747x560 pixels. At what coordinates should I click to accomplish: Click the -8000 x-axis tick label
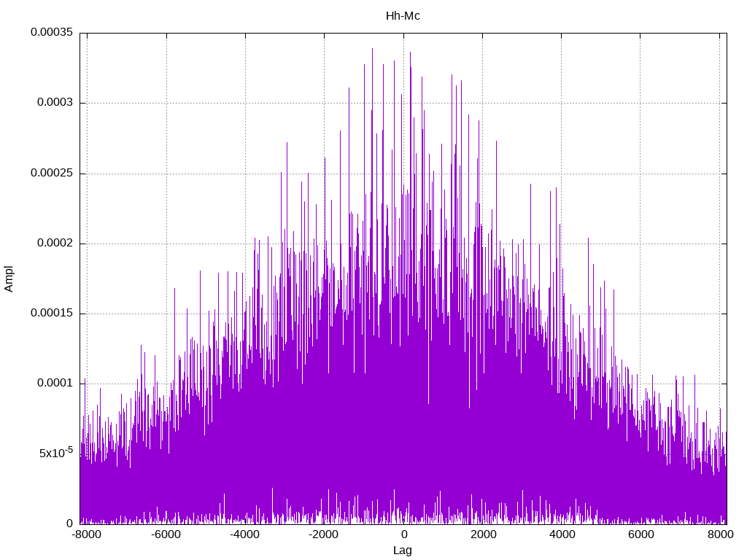click(87, 534)
